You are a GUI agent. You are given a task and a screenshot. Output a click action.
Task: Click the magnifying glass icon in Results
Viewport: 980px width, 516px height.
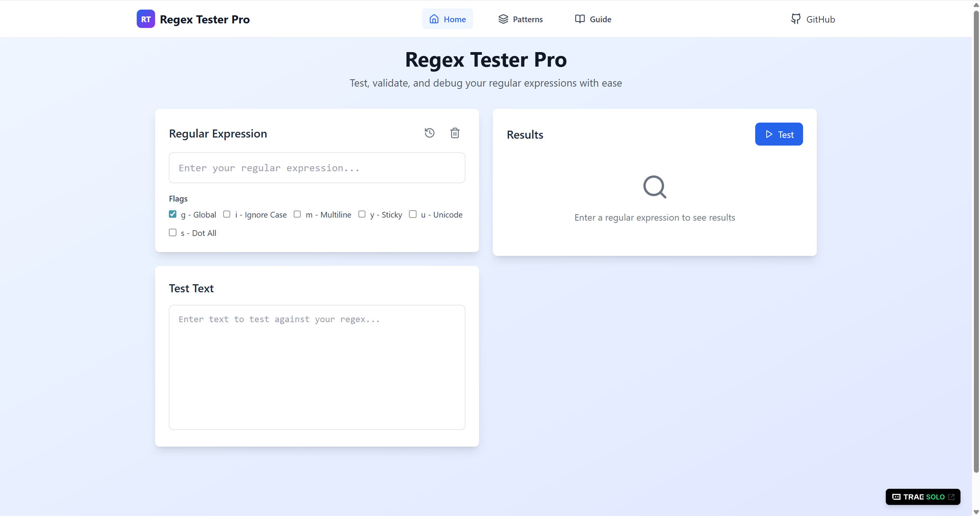tap(654, 187)
